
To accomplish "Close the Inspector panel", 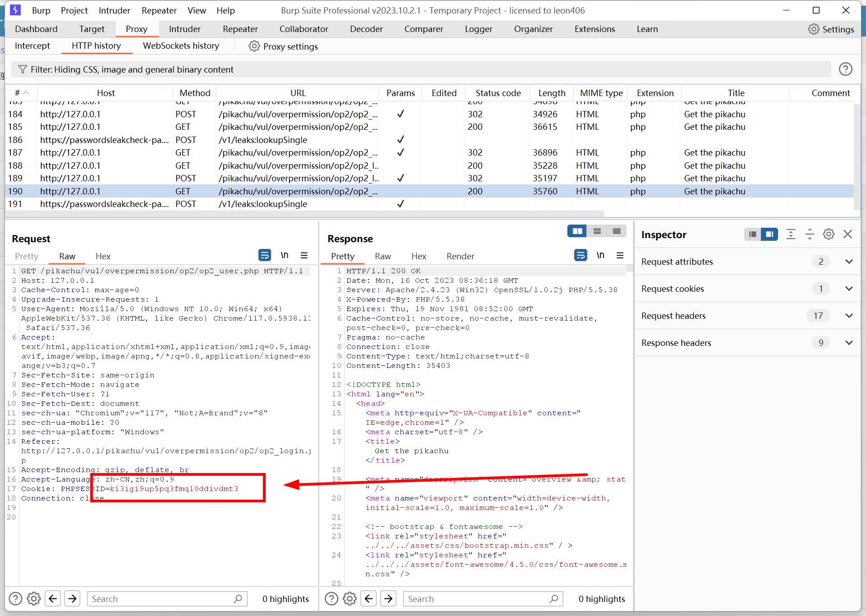I will coord(848,234).
